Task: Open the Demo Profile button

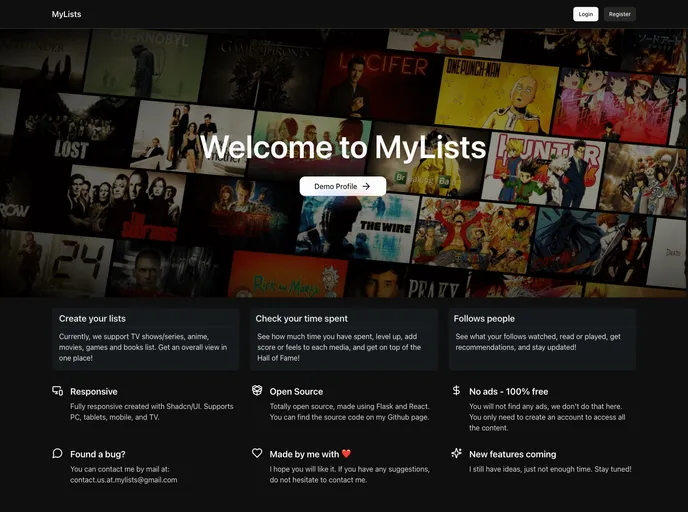Action: (343, 186)
